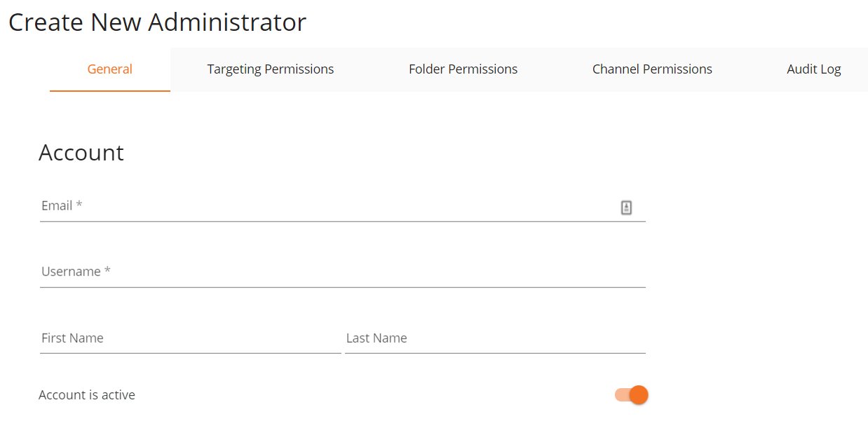The image size is (868, 440).
Task: Click the "Email *" placeholder label
Action: [62, 206]
